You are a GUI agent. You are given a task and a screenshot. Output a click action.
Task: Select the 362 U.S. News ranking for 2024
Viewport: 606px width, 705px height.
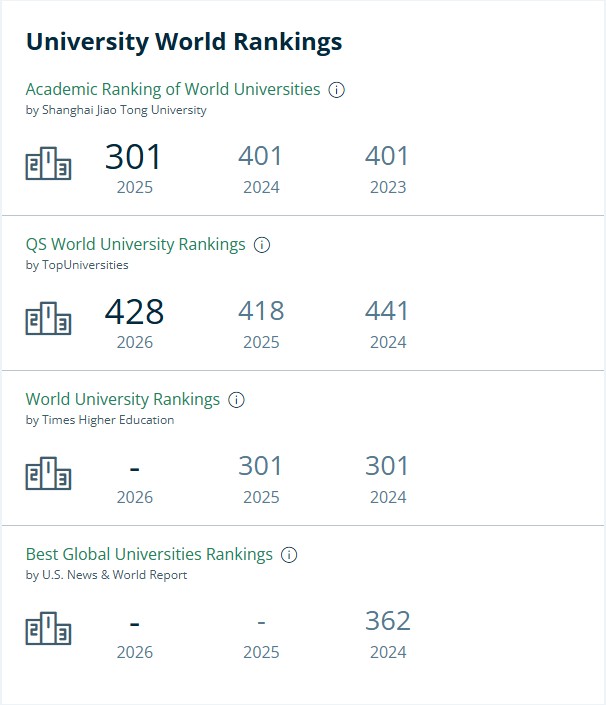pos(388,621)
